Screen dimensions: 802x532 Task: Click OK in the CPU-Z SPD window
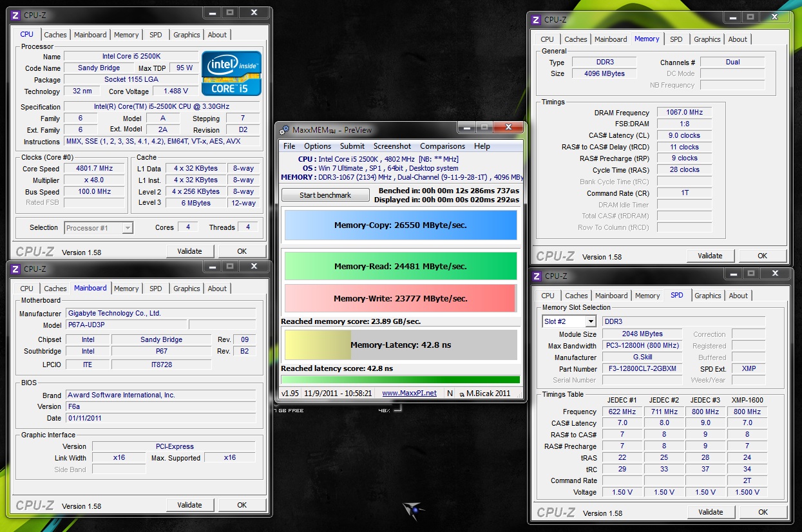763,512
